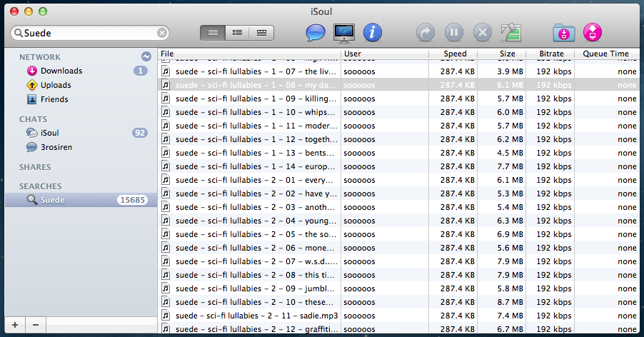
Task: Select row 1 - 12 - togeth...
Action: coord(398,139)
